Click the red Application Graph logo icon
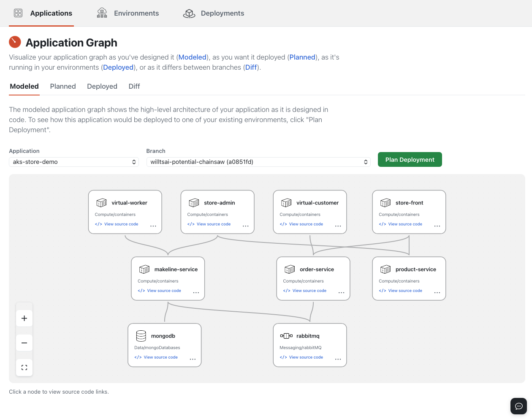This screenshot has width=532, height=419. pyautogui.click(x=15, y=42)
